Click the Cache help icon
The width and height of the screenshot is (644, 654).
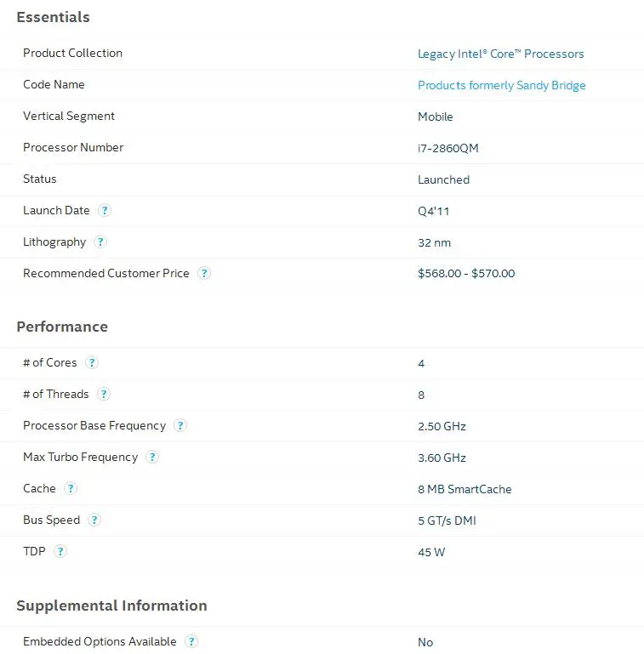pos(71,488)
